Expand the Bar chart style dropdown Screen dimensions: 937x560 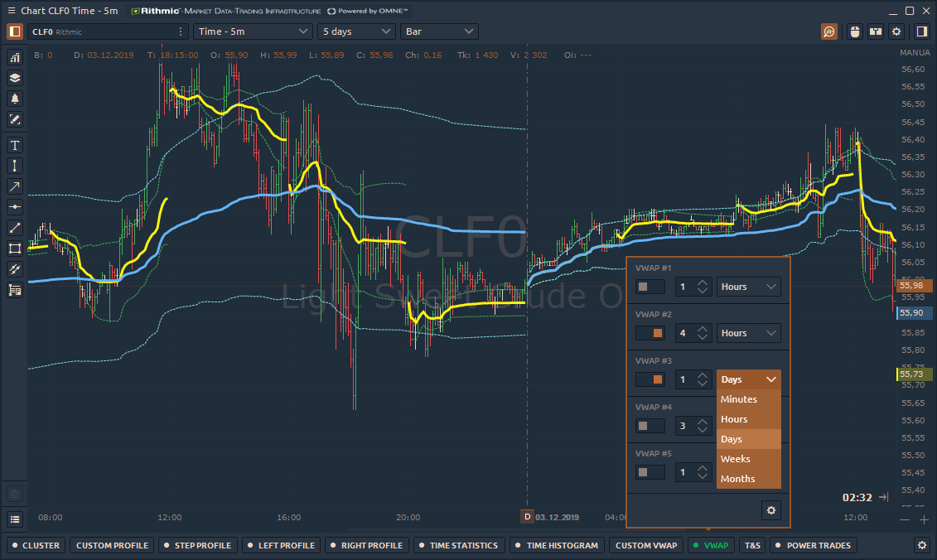439,31
